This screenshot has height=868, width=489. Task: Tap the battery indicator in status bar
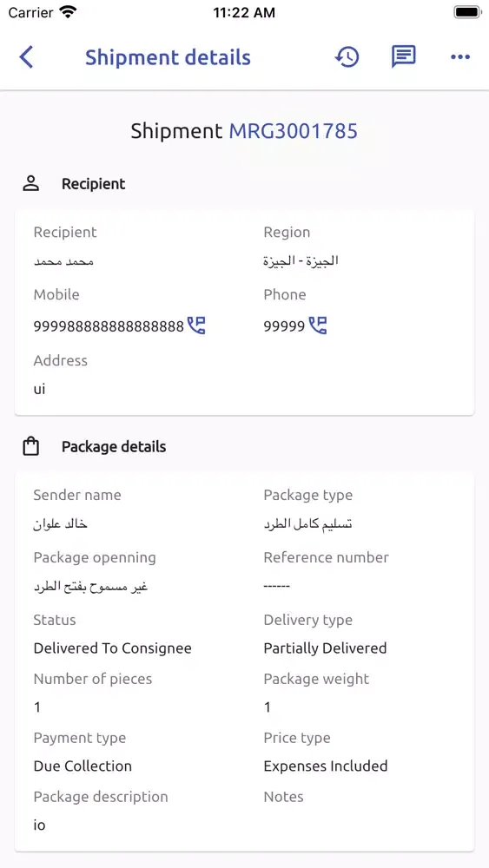pos(467,12)
